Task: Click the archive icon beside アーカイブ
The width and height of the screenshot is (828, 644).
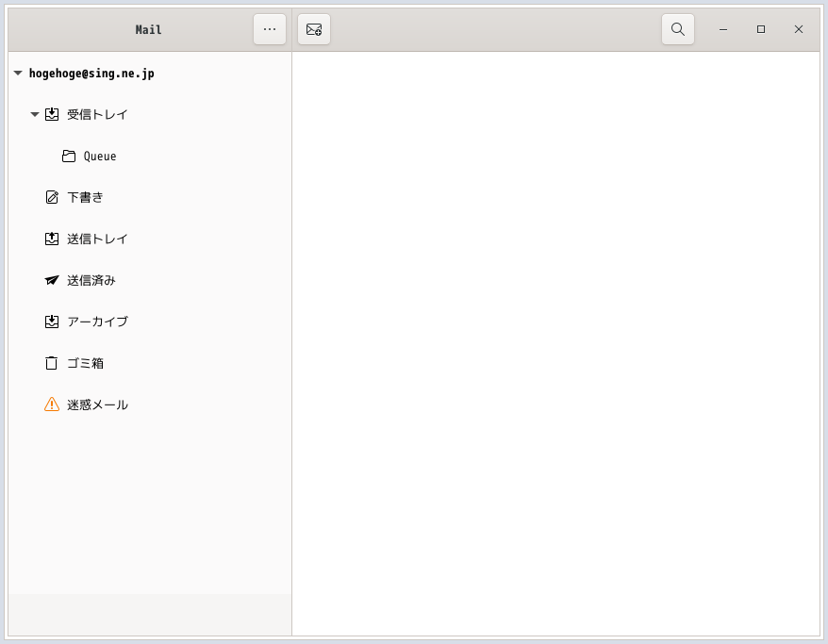Action: [52, 322]
